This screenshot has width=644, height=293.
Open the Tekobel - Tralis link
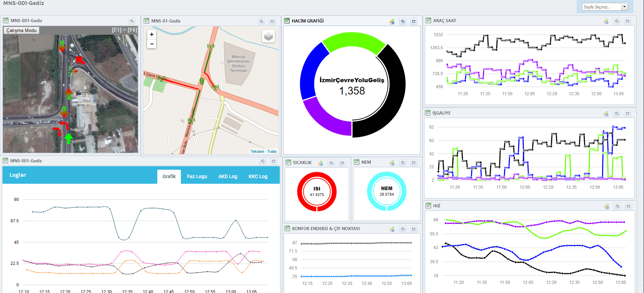point(263,151)
